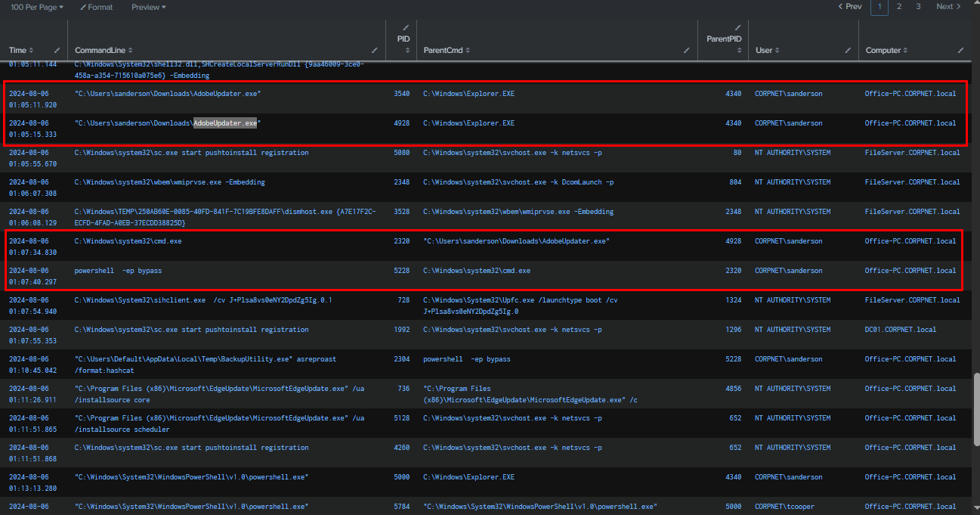
Task: Click the edit pencil in the Time column
Action: 57,50
